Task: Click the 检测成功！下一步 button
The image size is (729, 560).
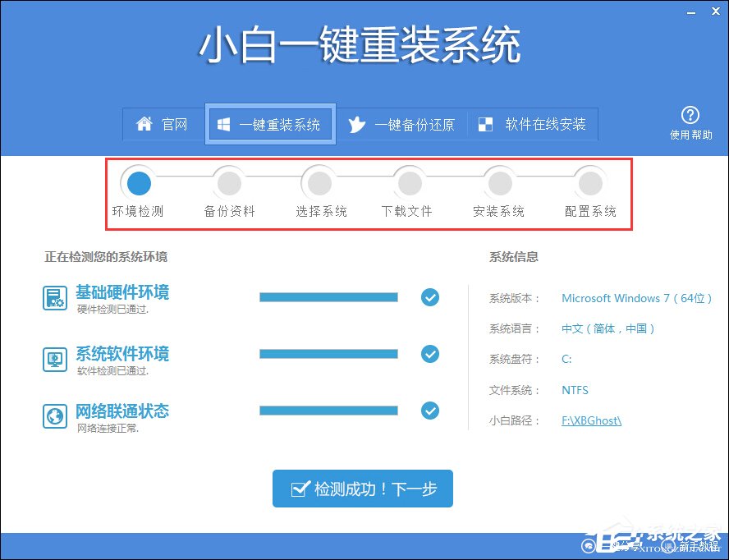Action: [x=363, y=488]
